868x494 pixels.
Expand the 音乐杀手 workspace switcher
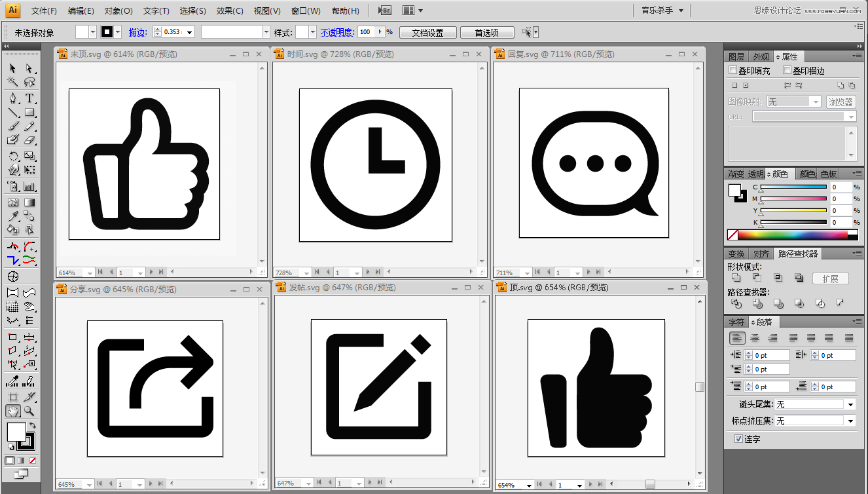pos(662,10)
